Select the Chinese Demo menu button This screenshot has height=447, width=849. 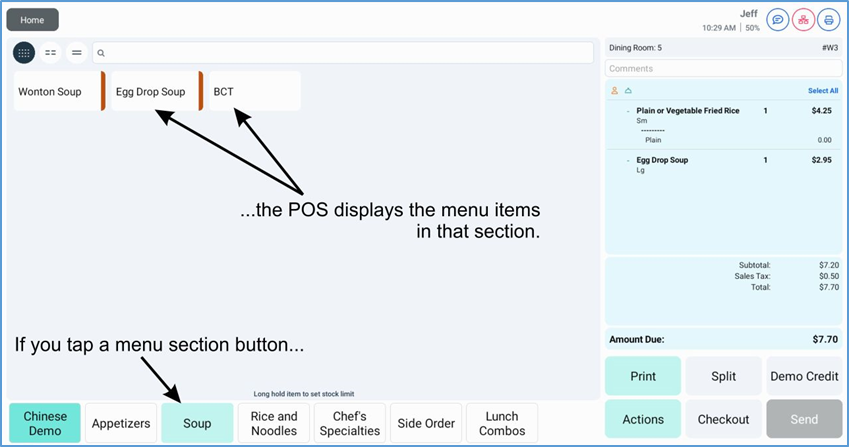pos(45,423)
